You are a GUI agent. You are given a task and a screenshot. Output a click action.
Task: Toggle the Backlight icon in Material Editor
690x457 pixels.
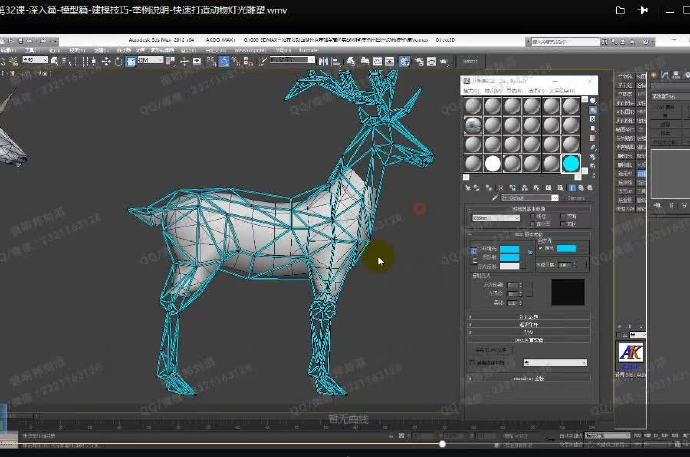593,110
